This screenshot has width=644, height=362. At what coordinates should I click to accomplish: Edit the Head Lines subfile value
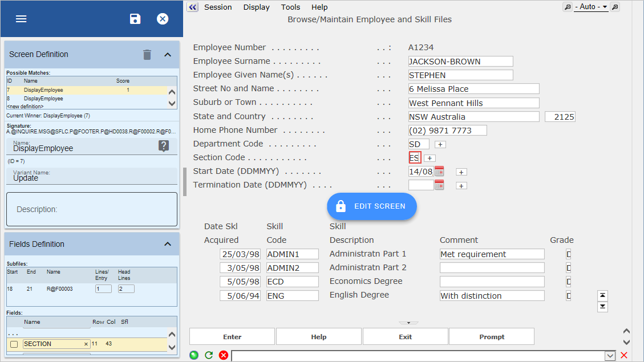(126, 289)
